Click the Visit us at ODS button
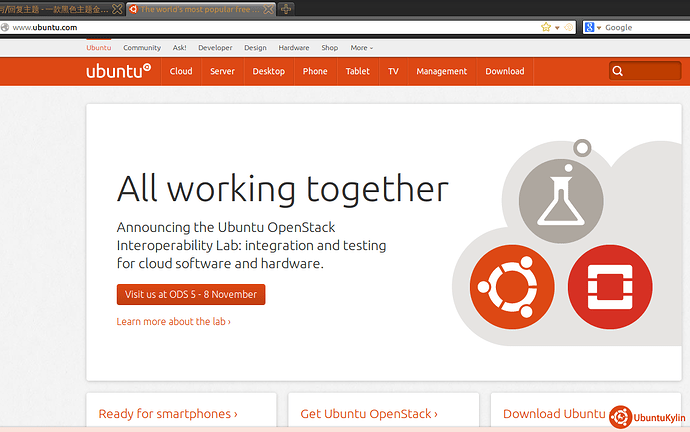The height and width of the screenshot is (432, 690). coord(190,294)
